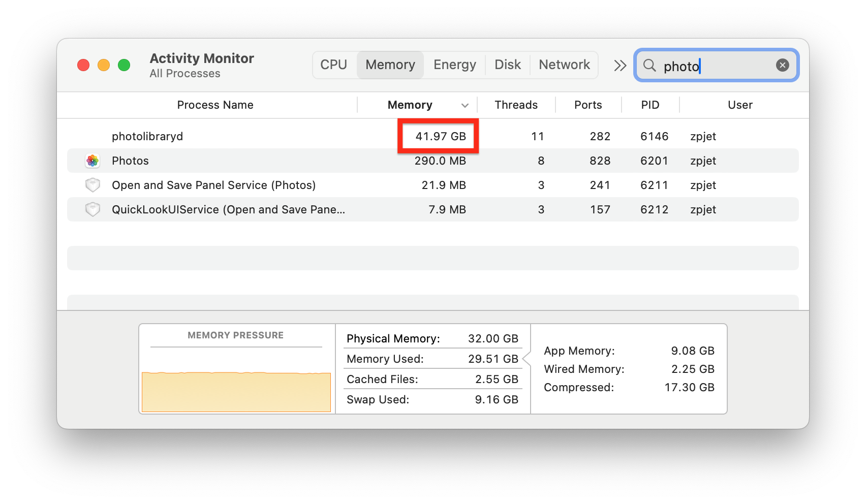Click the user zpjet for photolibraryd

click(703, 136)
